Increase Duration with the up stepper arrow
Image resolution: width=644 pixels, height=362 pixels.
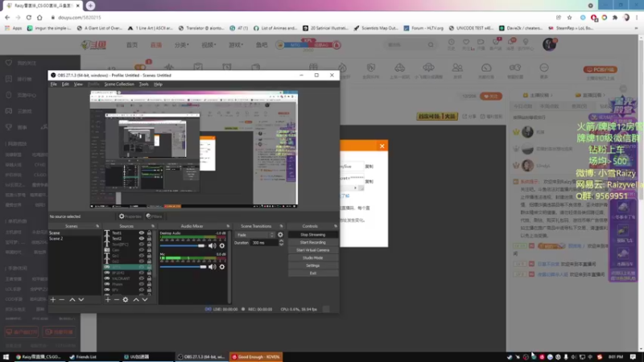coord(281,241)
